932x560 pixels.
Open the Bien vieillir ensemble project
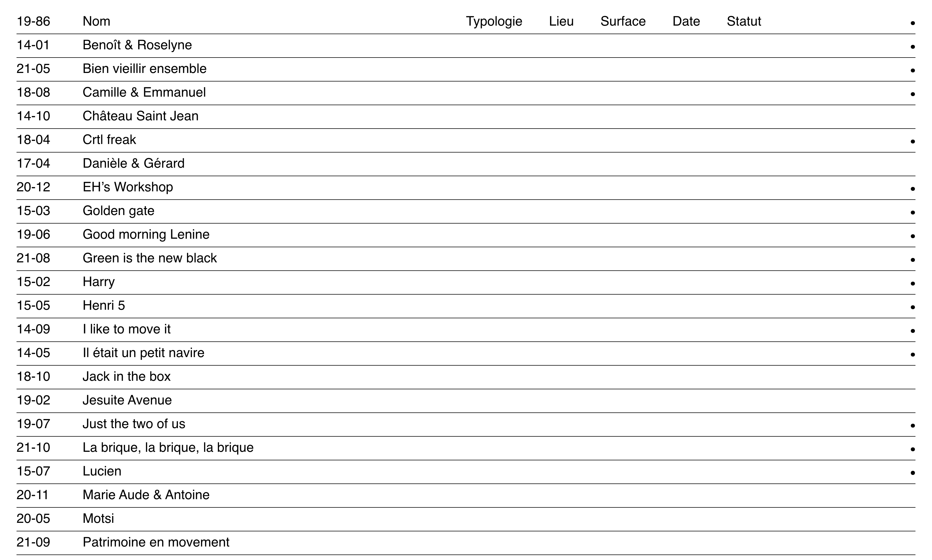(145, 69)
